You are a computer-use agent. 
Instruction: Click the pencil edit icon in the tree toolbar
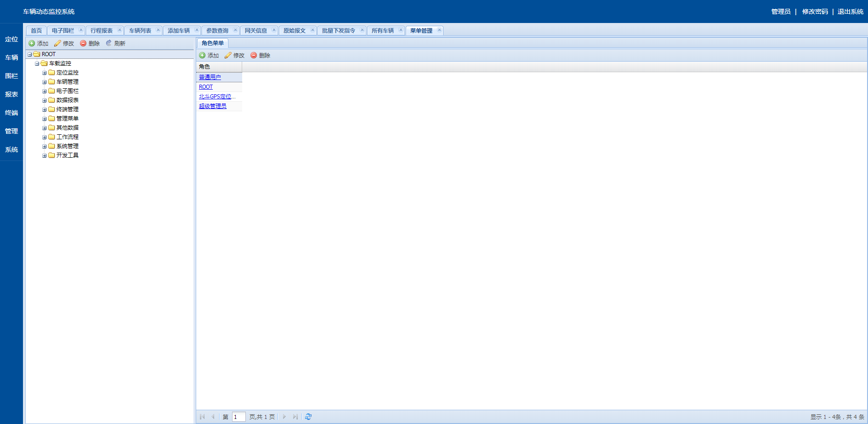pos(57,43)
